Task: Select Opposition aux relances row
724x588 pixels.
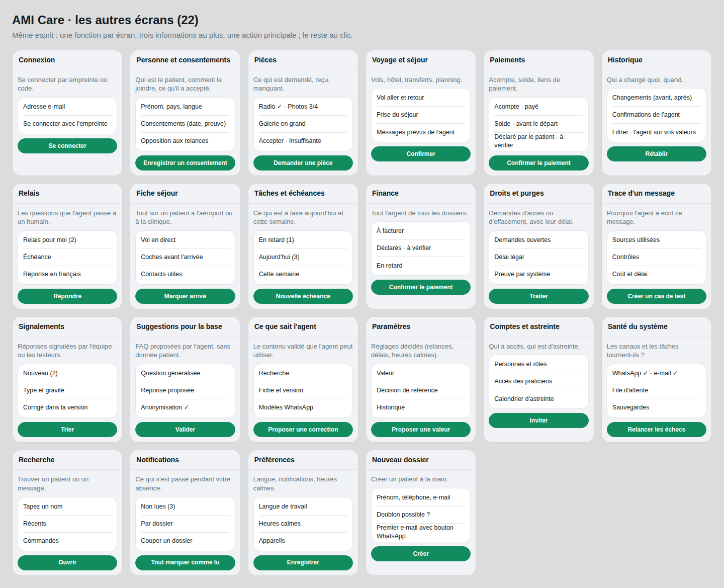Action: point(185,141)
